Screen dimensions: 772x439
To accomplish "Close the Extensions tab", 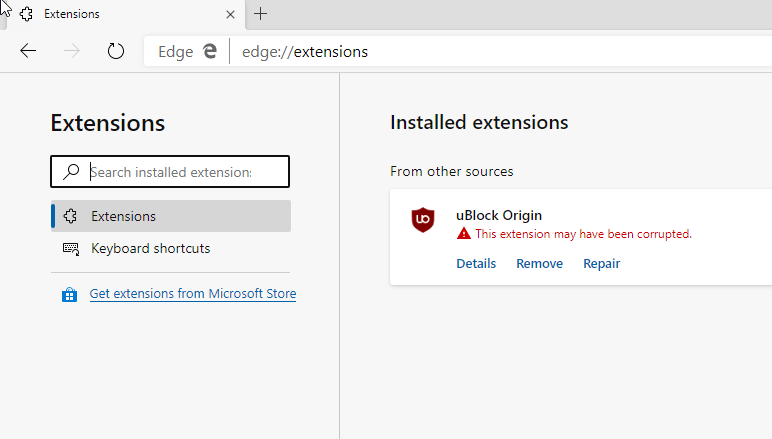I will tap(230, 15).
